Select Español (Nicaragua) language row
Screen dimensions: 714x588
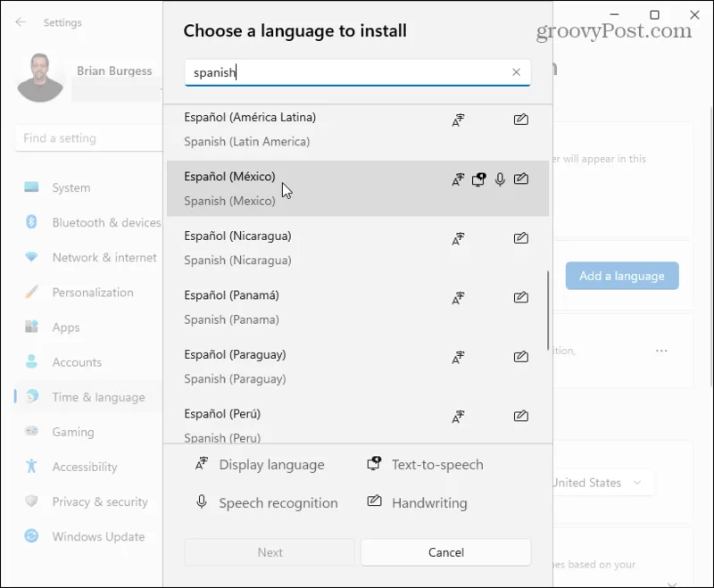(x=358, y=248)
